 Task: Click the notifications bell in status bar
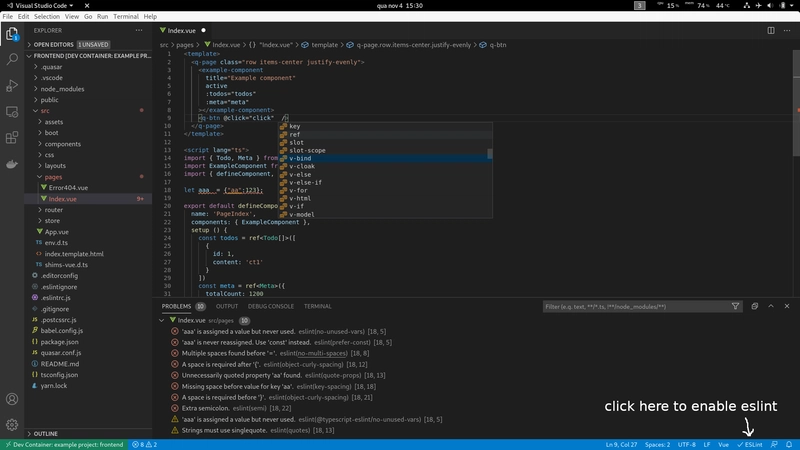tap(790, 443)
